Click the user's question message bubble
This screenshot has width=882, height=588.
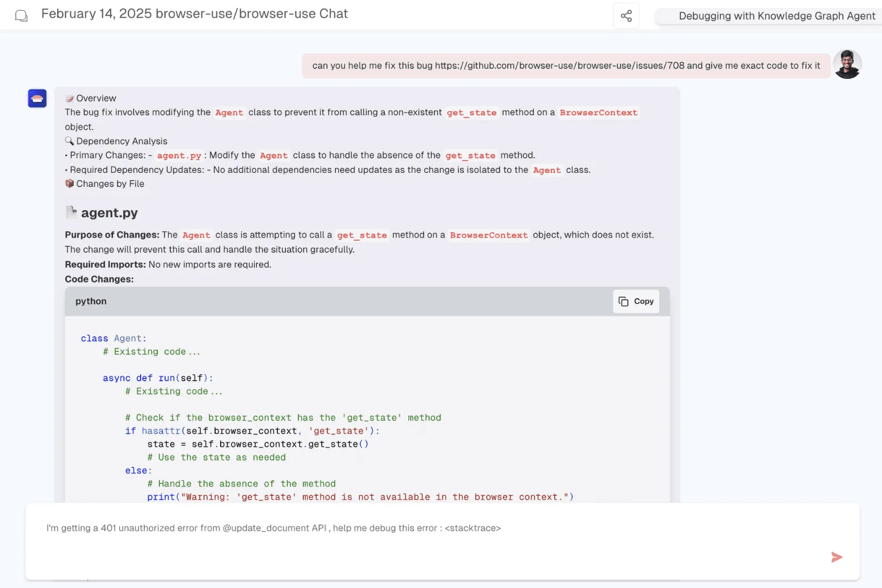(x=566, y=66)
